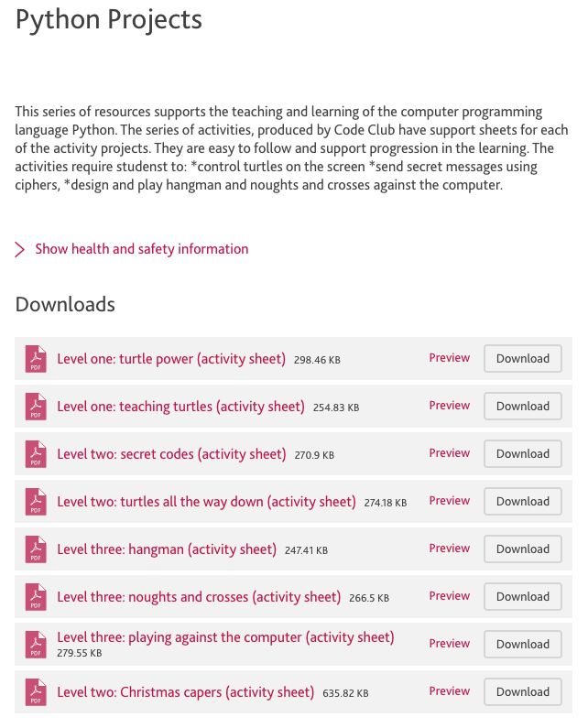Click the hangman PDF file icon
Image resolution: width=588 pixels, height=728 pixels.
click(x=36, y=549)
